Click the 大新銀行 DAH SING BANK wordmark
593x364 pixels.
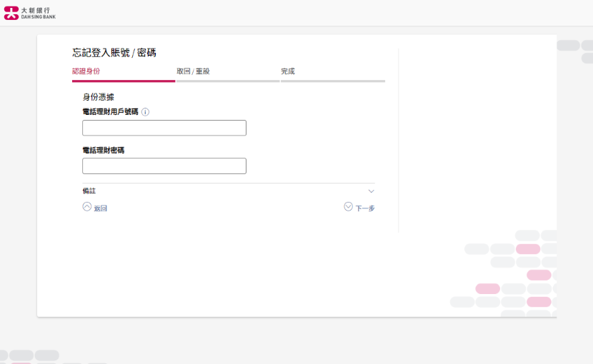38,14
